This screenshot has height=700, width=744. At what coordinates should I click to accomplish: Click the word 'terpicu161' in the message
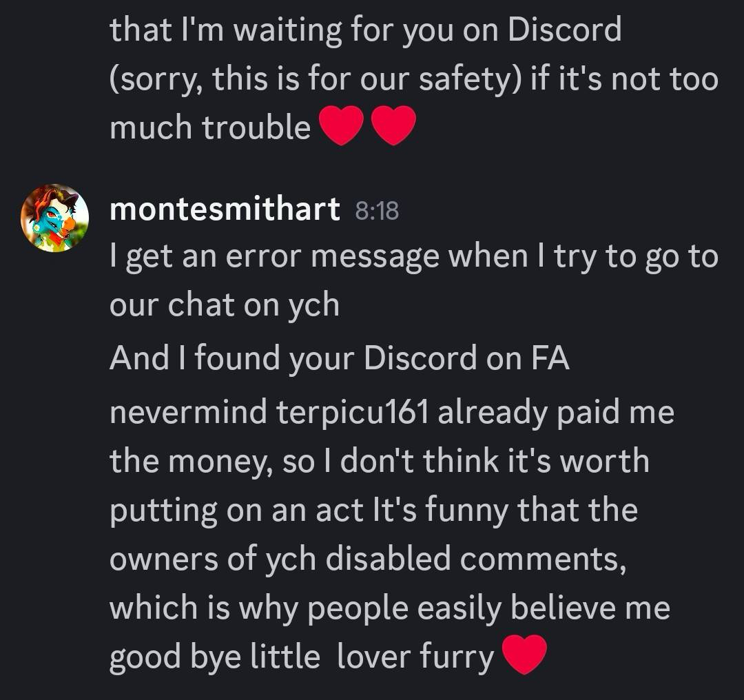pos(353,413)
